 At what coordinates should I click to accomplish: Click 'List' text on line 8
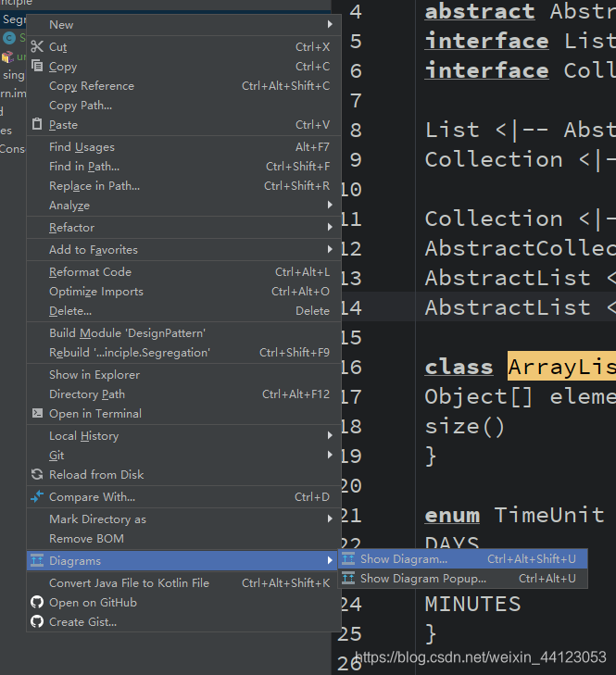point(452,130)
